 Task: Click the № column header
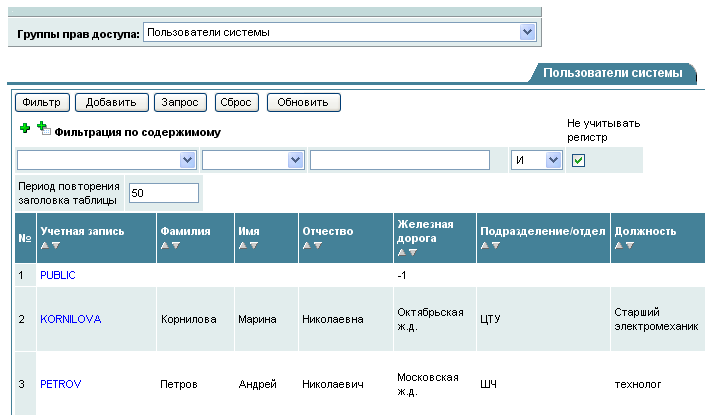point(25,238)
